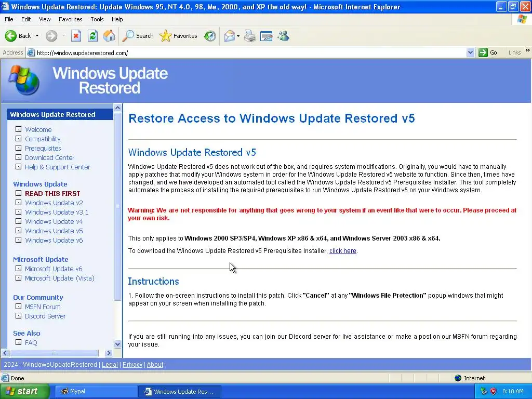This screenshot has width=532, height=399.
Task: Open History pane icon
Action: [210, 36]
